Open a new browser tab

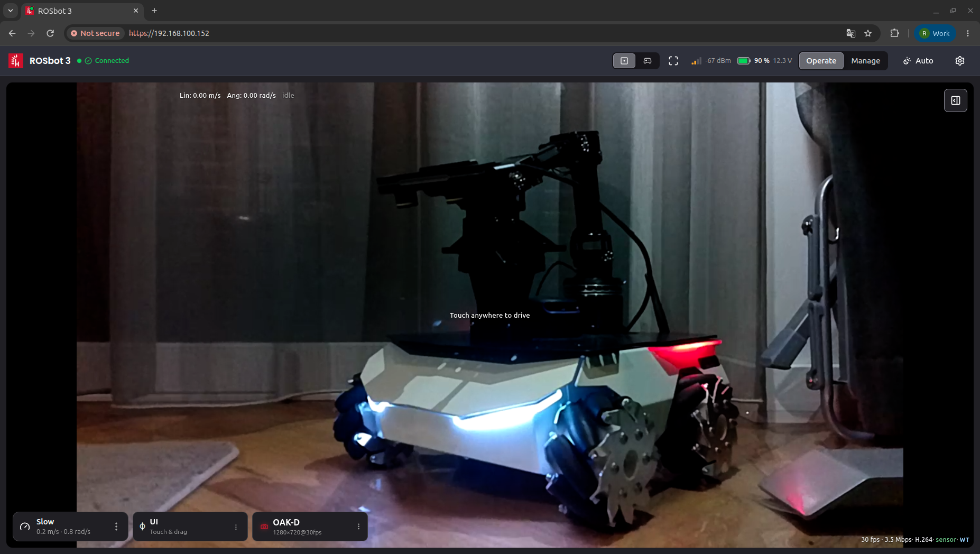point(154,11)
